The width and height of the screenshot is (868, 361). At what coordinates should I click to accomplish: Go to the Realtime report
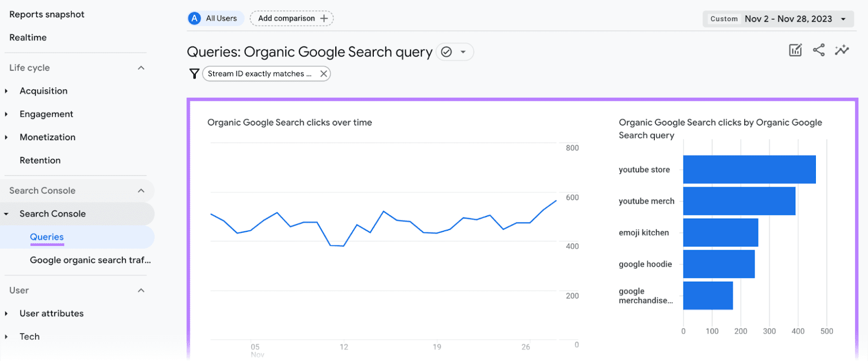pyautogui.click(x=28, y=37)
